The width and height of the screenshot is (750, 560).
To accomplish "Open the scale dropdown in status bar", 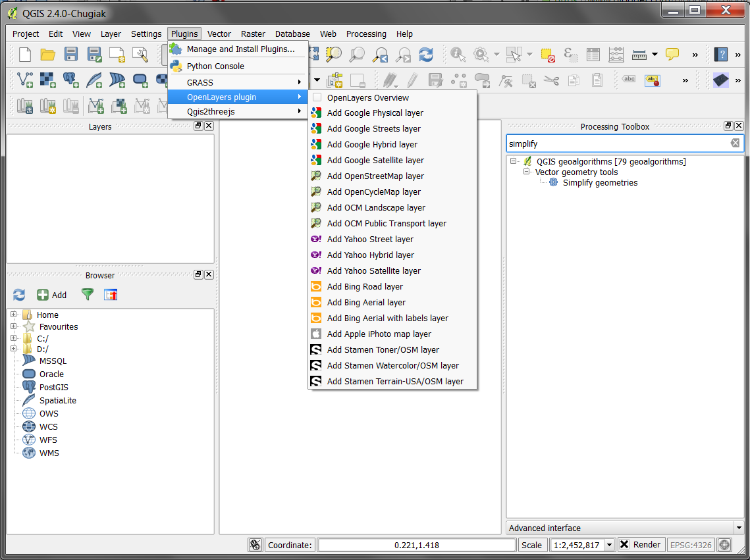I will pos(609,544).
